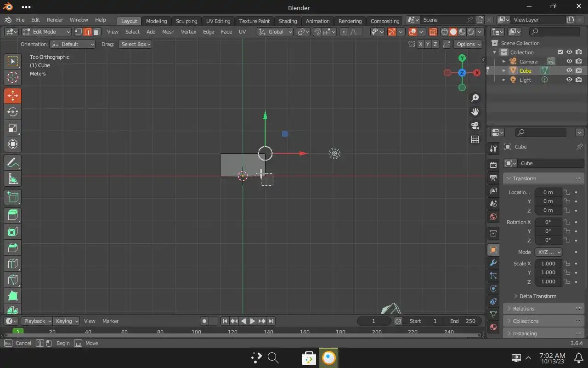Image resolution: width=588 pixels, height=368 pixels.
Task: Open the Render properties tab
Action: point(493,165)
